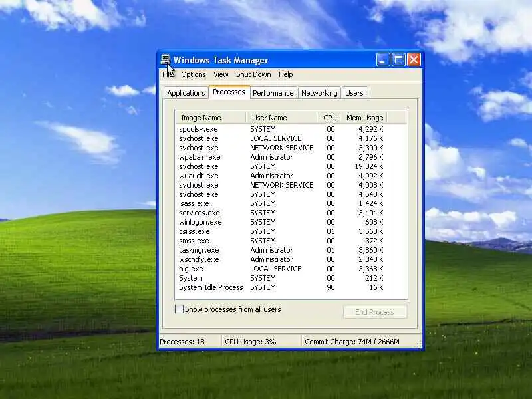Close the Windows Task Manager window
Viewport: 532px width, 399px height.
(414, 60)
